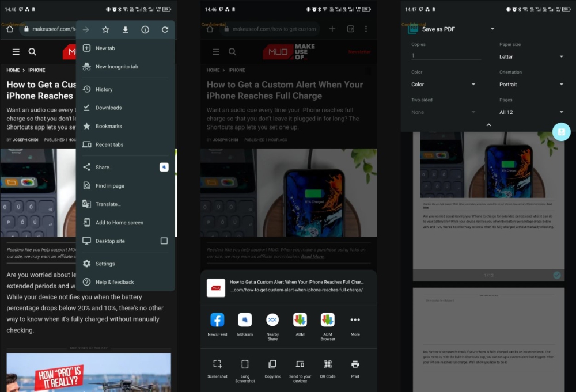
Task: Toggle page 1/12 selection checkmark
Action: point(556,275)
